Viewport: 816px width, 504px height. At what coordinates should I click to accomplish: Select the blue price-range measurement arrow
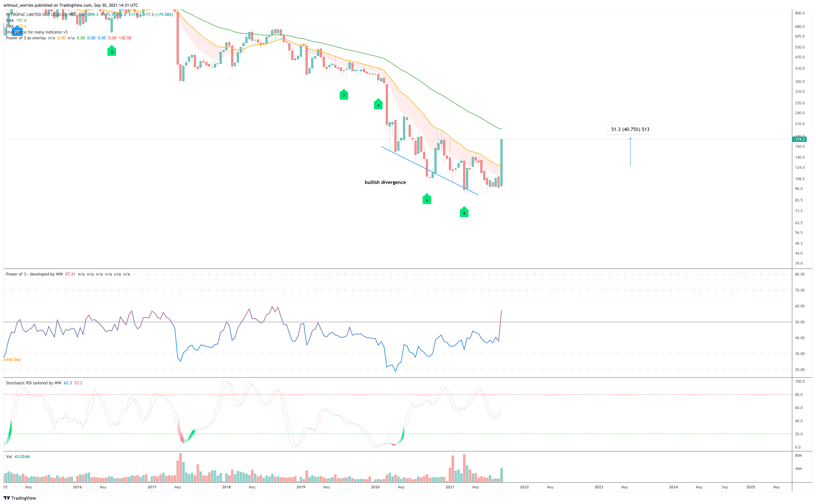click(630, 152)
